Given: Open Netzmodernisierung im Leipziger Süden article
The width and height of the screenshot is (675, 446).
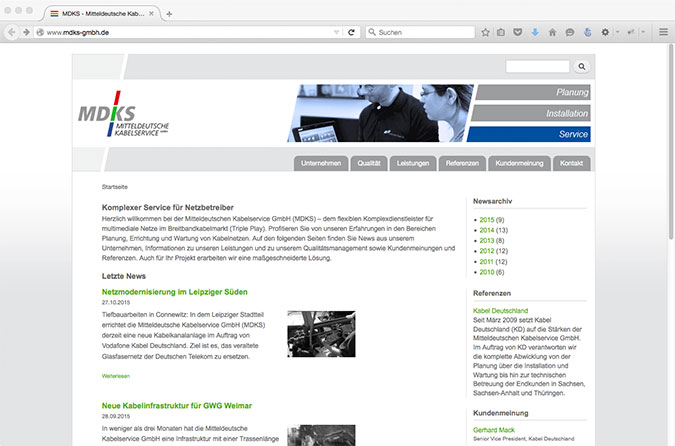Looking at the screenshot, I should click(174, 292).
